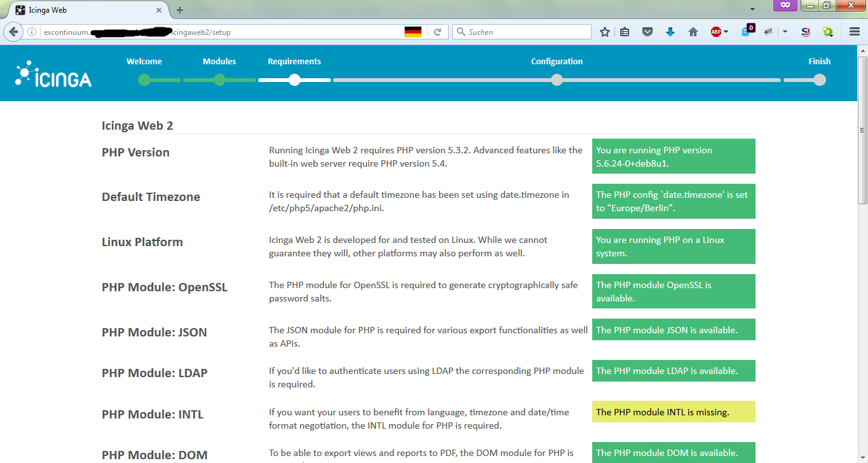Expand the Firebug dropdown arrow
This screenshot has height=463, width=868.
click(785, 32)
